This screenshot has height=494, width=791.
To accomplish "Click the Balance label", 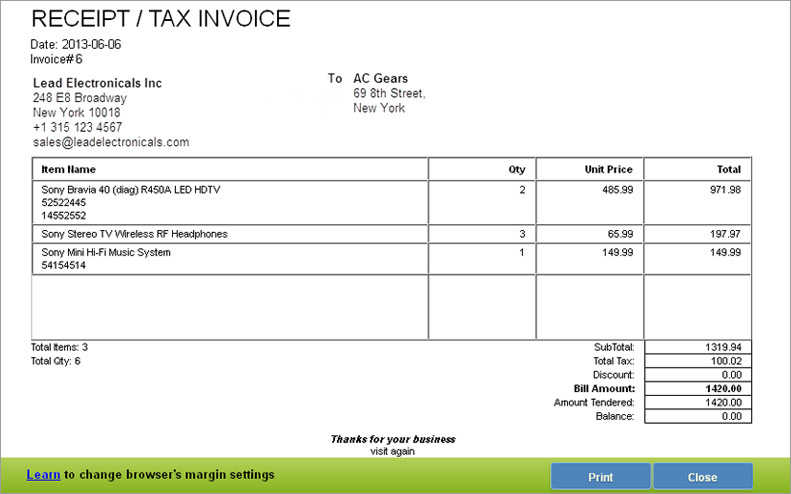I will [x=614, y=416].
